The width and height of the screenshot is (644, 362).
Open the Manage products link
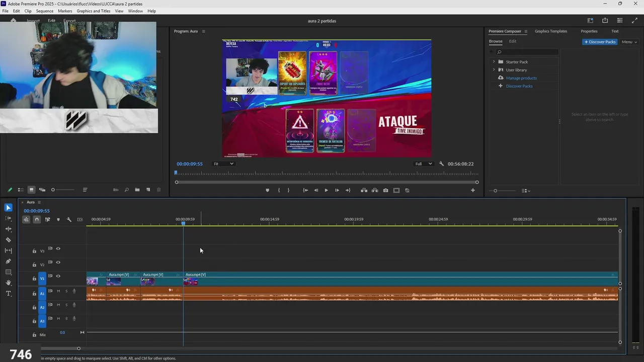coord(521,78)
